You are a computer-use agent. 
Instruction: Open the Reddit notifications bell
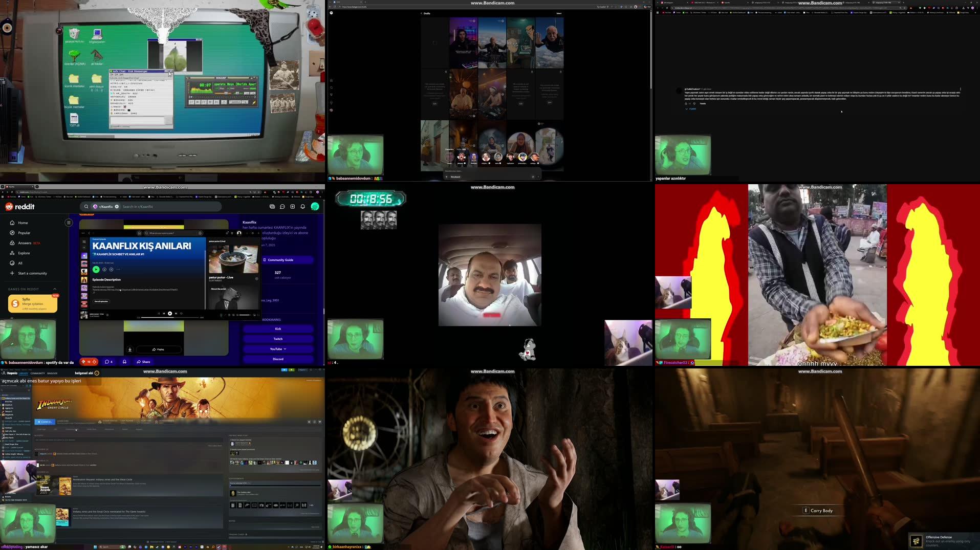click(302, 207)
